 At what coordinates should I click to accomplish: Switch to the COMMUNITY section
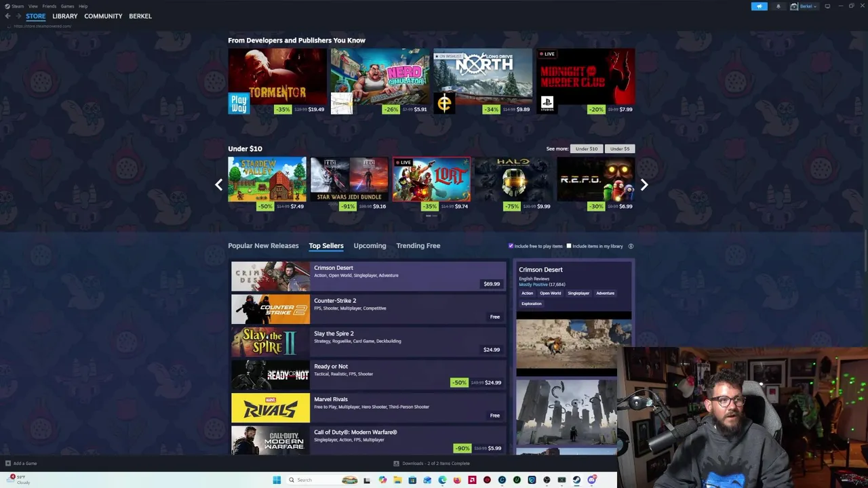103,16
